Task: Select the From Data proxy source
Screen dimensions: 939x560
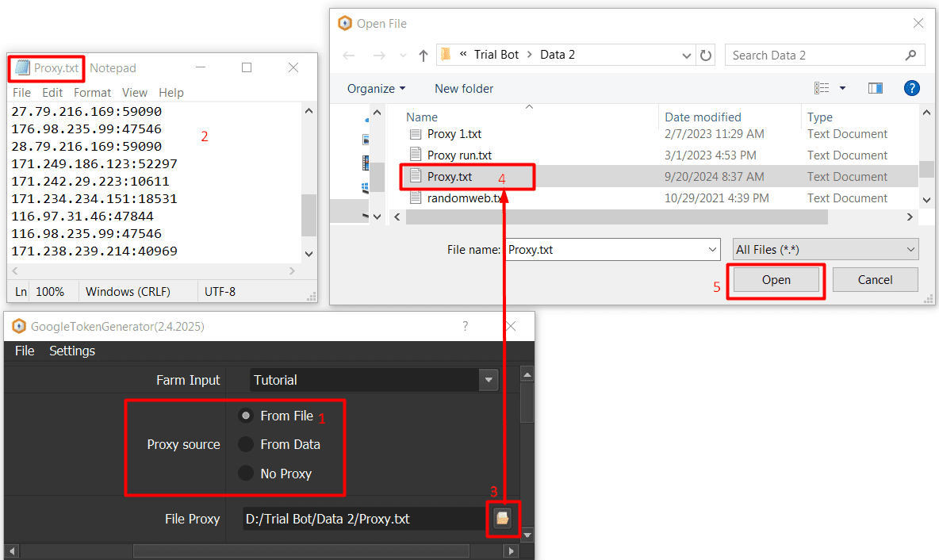Action: pyautogui.click(x=246, y=444)
